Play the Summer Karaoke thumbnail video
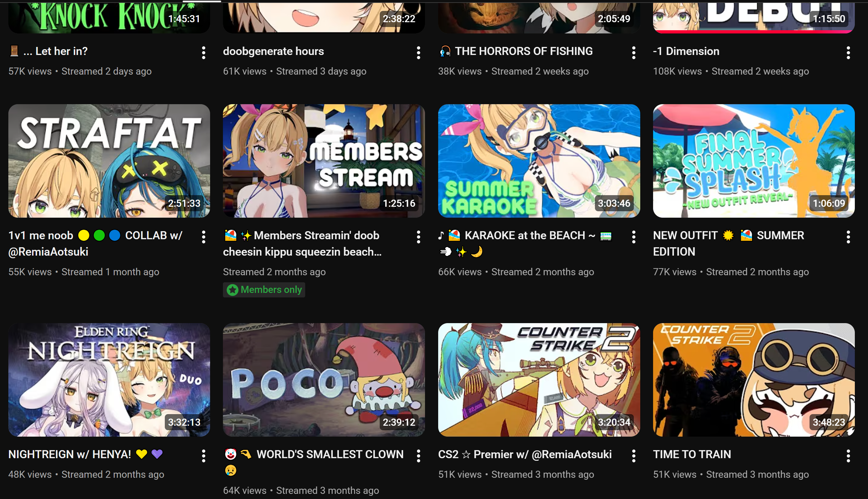This screenshot has width=868, height=499. point(539,161)
